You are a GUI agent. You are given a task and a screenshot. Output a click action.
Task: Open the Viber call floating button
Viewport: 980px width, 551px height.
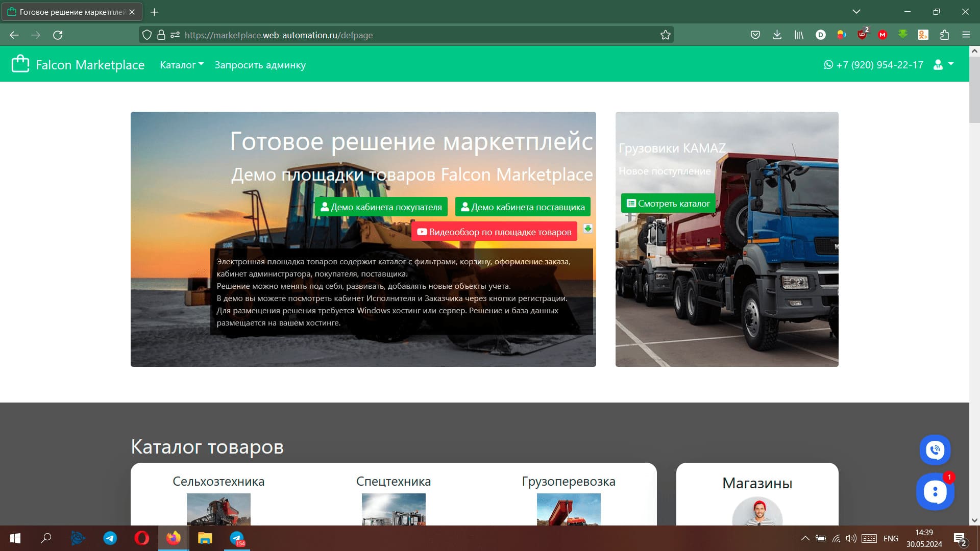[935, 449]
